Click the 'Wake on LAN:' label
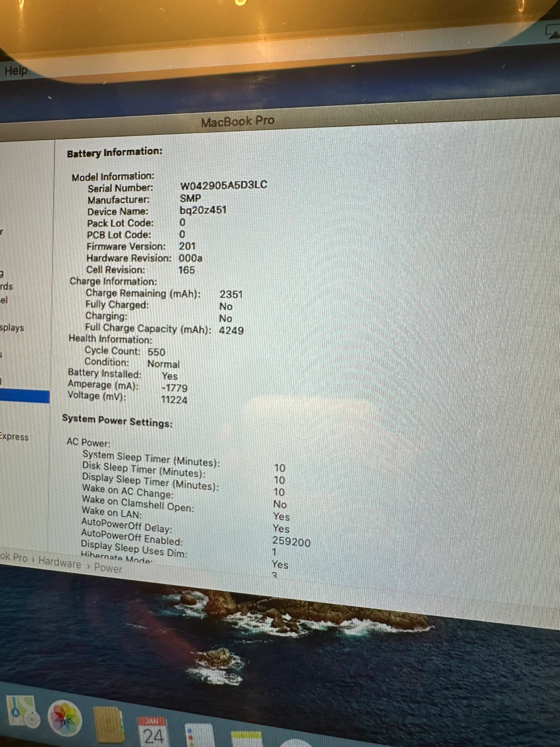Screen dimensions: 560x747 pyautogui.click(x=111, y=513)
